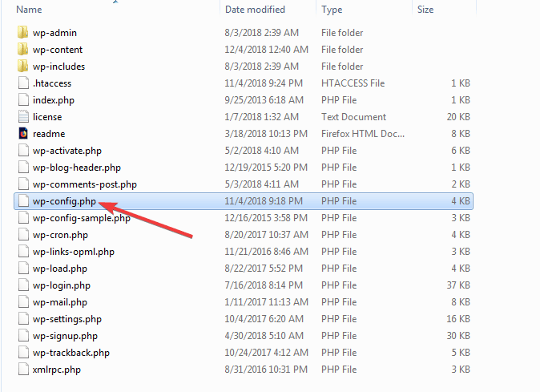The width and height of the screenshot is (540, 392).
Task: Click wp-activate.php in the file list
Action: coord(67,151)
